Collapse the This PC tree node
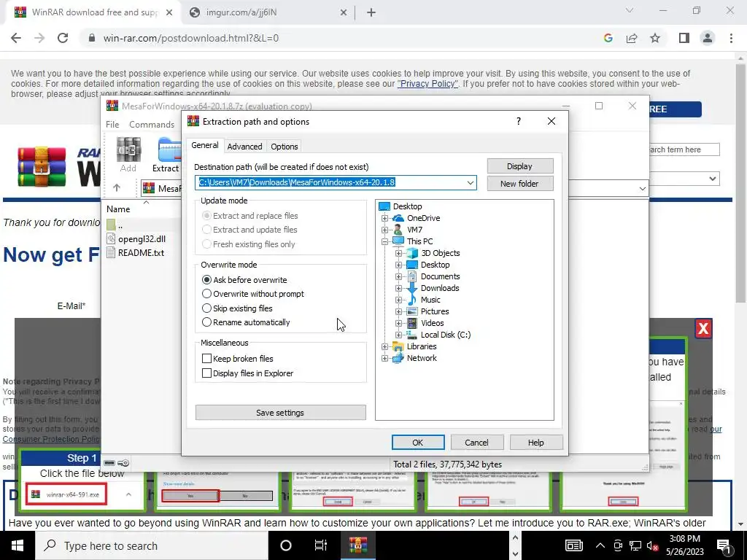This screenshot has height=560, width=747. point(384,241)
